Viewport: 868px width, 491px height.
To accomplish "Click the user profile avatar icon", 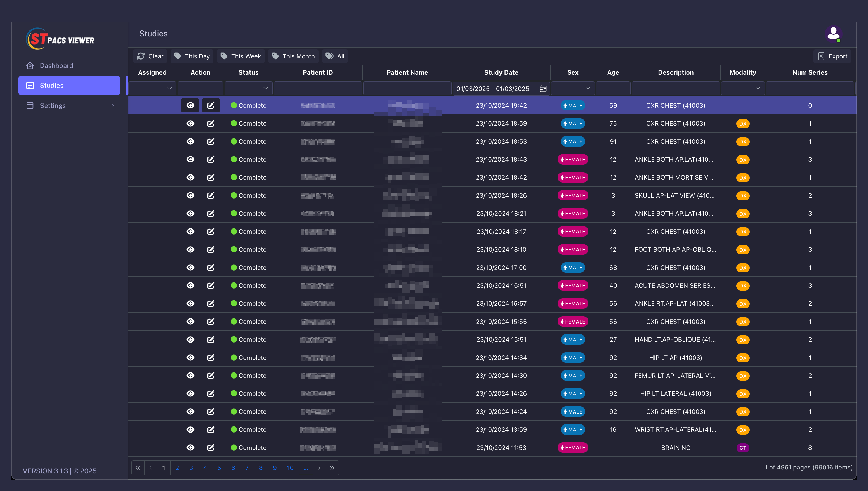I will click(833, 34).
